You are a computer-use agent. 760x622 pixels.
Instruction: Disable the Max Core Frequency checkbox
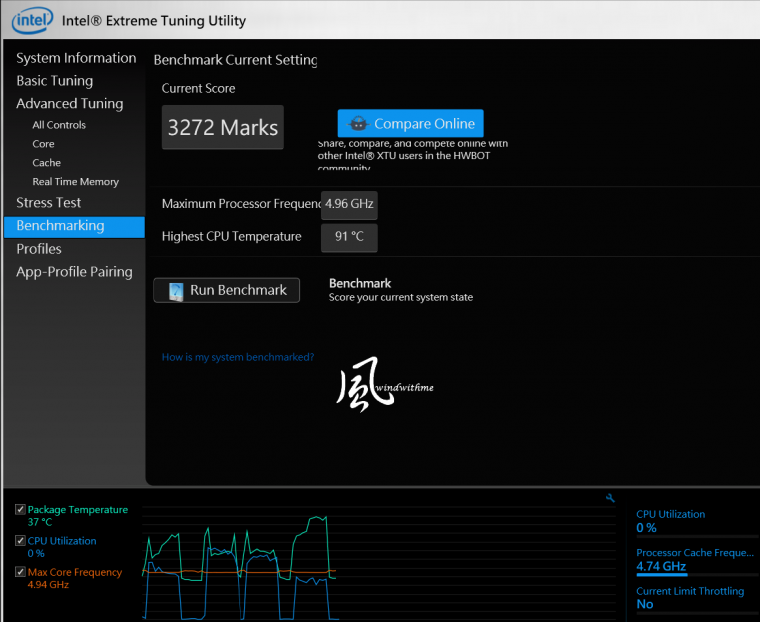click(21, 572)
